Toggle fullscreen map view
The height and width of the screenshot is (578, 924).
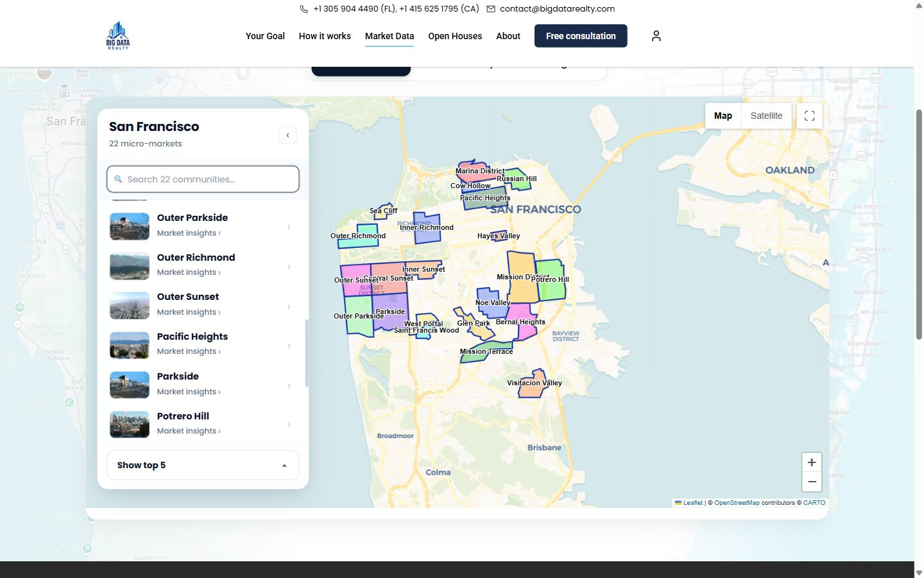(x=810, y=116)
